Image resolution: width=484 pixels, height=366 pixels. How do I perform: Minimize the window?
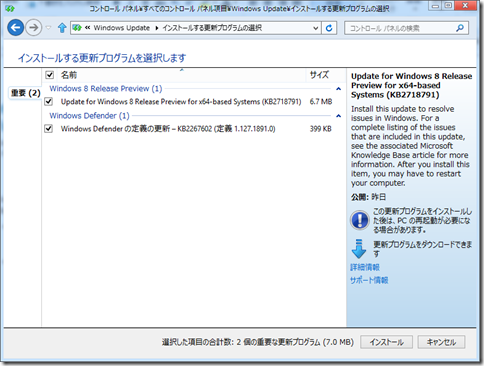[x=436, y=6]
